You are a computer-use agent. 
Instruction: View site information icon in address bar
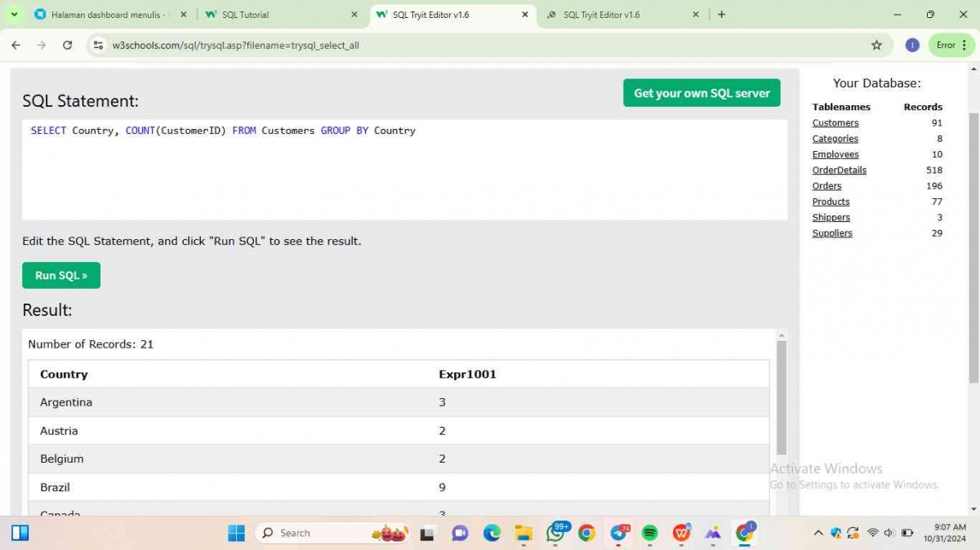click(x=98, y=45)
